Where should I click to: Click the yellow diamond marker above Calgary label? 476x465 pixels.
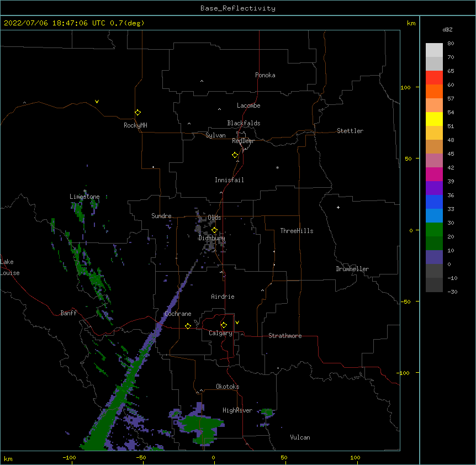[224, 325]
